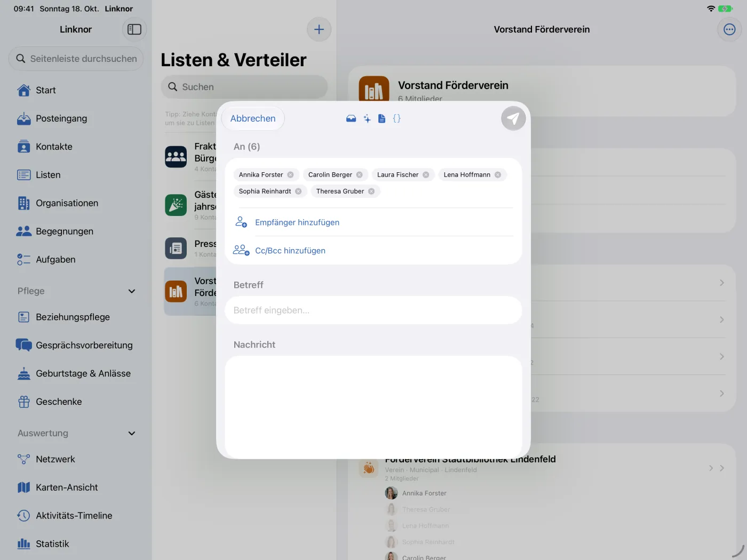Screen dimensions: 747x560
Task: Open Geschenke in sidebar
Action: pyautogui.click(x=76, y=402)
